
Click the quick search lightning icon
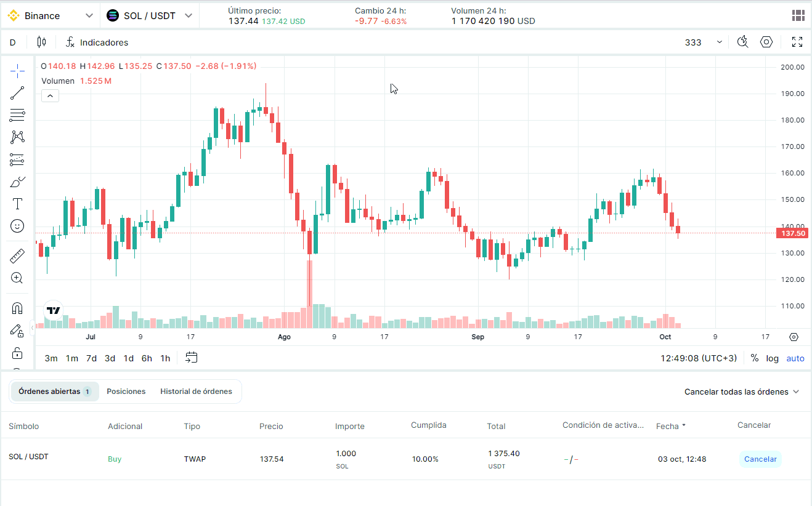click(x=742, y=42)
